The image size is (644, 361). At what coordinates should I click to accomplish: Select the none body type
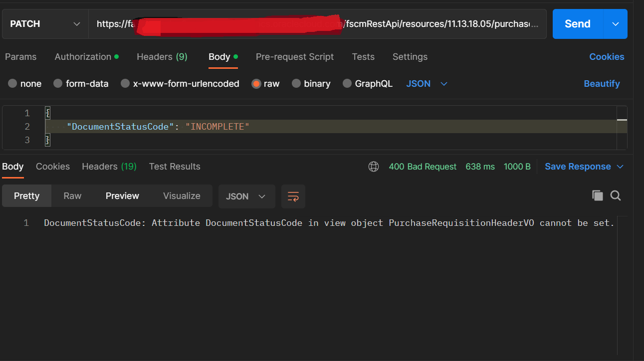click(x=24, y=84)
